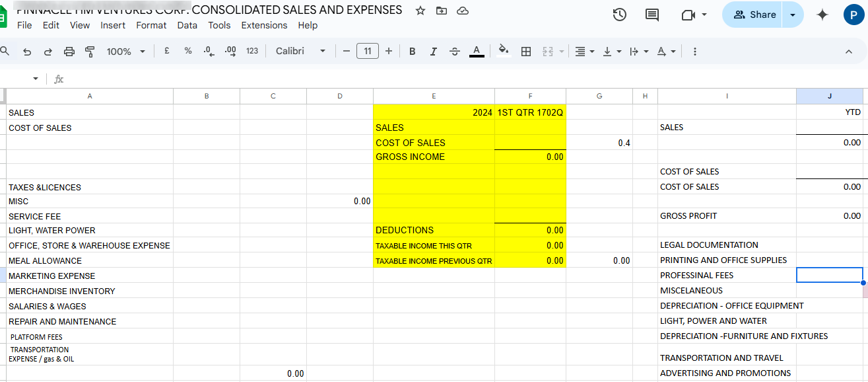This screenshot has height=382, width=868.
Task: Select the YTD header cell
Action: click(830, 112)
